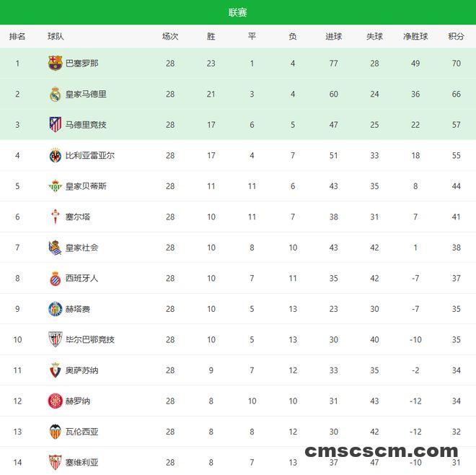The width and height of the screenshot is (476, 475).
Task: Click the Real Madrid club crest
Action: (55, 94)
